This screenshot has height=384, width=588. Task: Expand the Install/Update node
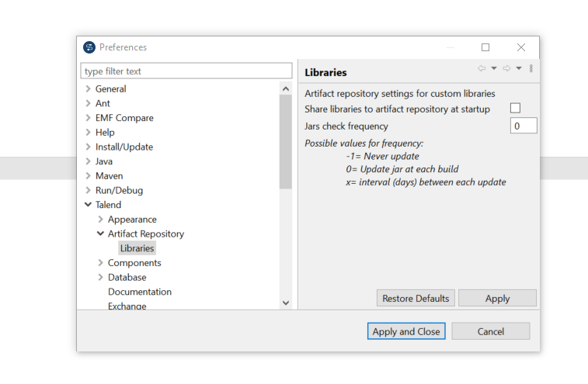(x=88, y=147)
